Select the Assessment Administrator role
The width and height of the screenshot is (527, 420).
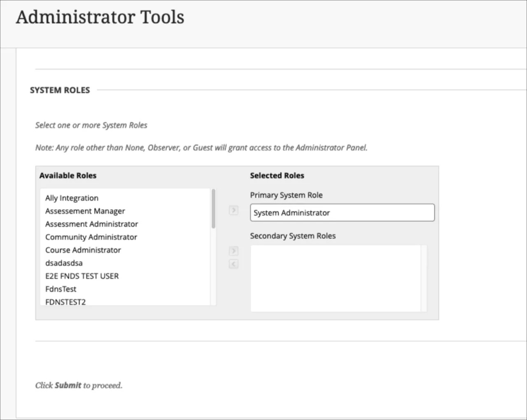pos(91,224)
